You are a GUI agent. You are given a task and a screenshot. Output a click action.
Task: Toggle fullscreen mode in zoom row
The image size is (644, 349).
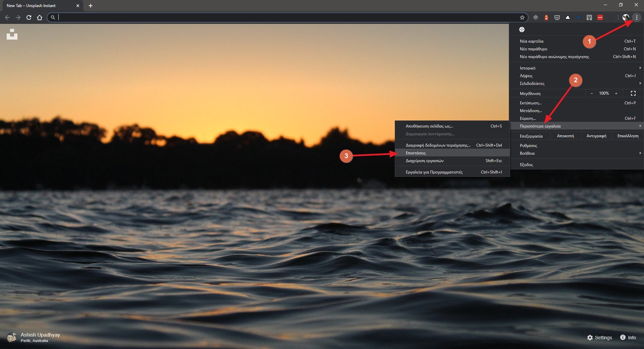tap(633, 93)
